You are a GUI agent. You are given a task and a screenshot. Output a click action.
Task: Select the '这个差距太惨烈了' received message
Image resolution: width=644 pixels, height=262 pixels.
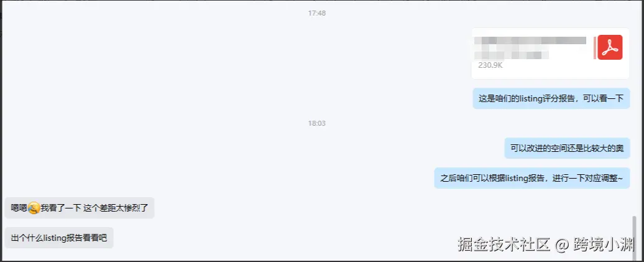coord(80,208)
